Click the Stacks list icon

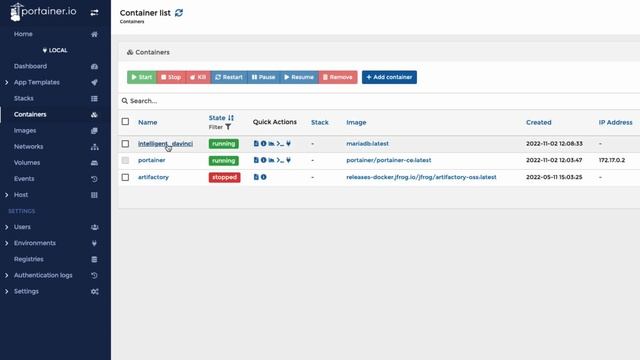pos(94,98)
